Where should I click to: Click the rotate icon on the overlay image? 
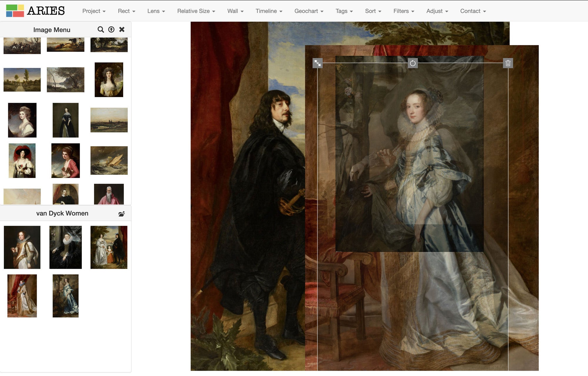point(413,63)
